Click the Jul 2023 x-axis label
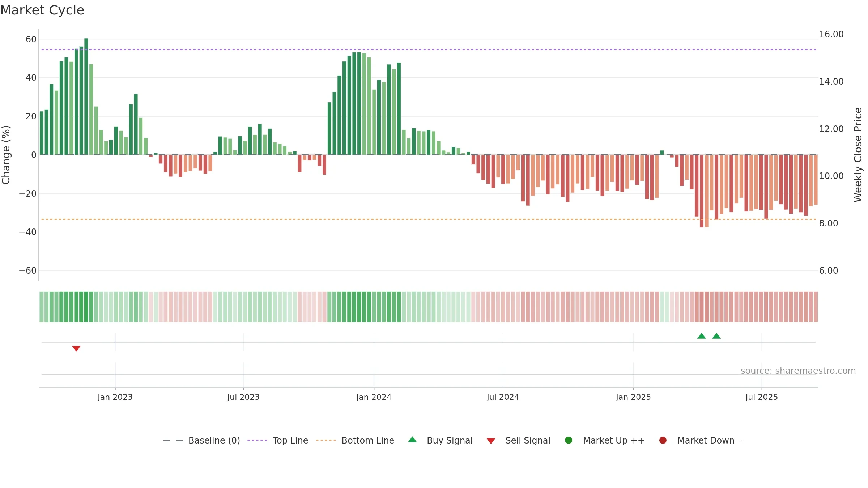The width and height of the screenshot is (868, 488). (243, 397)
